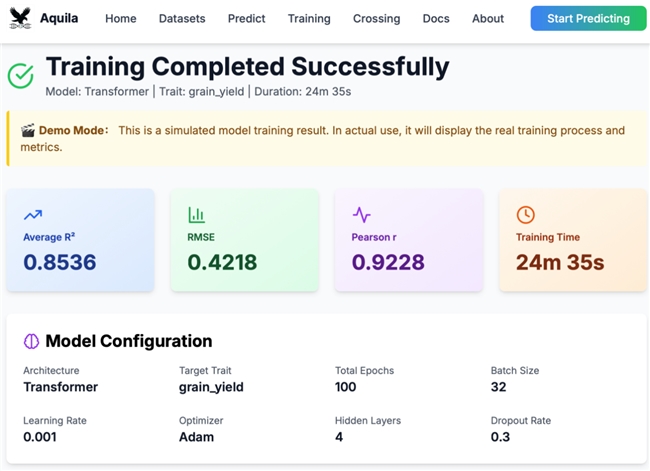Select the Pearson r 0.9228 card
Viewport: 650px width, 471px height.
click(409, 240)
